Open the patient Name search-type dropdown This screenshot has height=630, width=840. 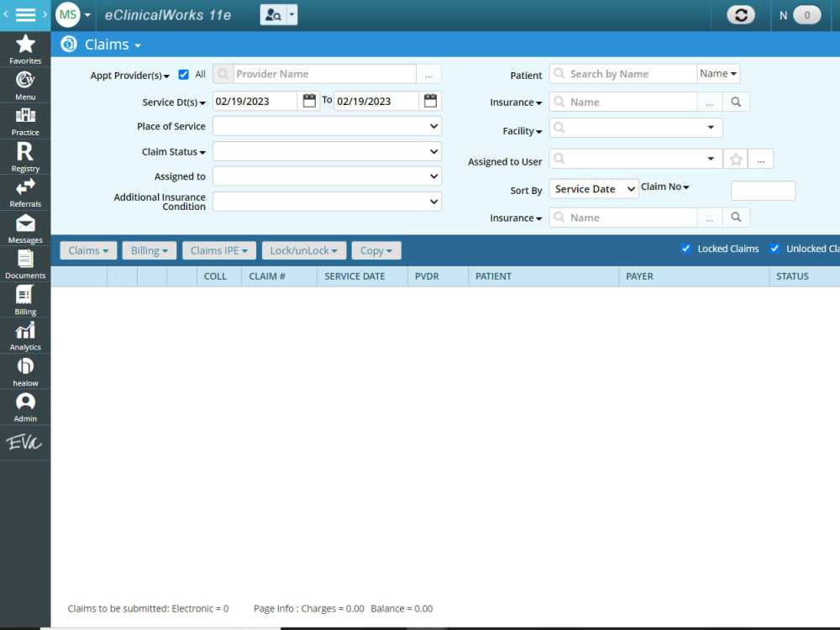point(718,73)
